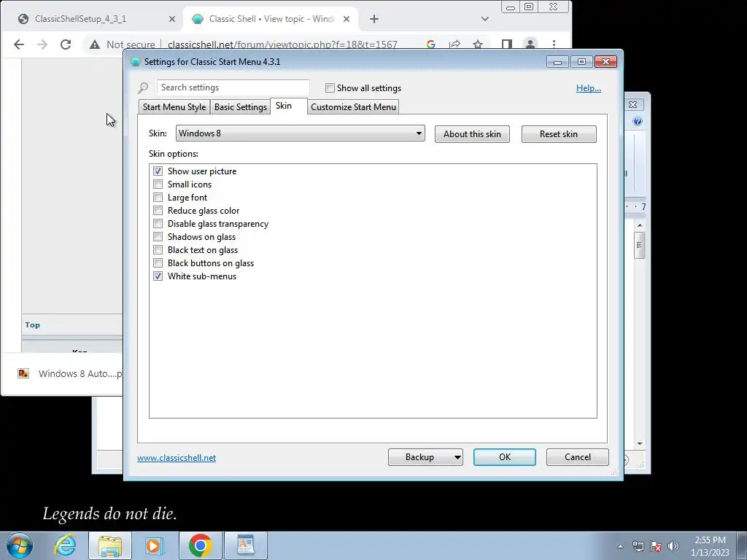Screen dimensions: 747x560
Task: Reload the Classic Shell forum page
Action: [66, 44]
